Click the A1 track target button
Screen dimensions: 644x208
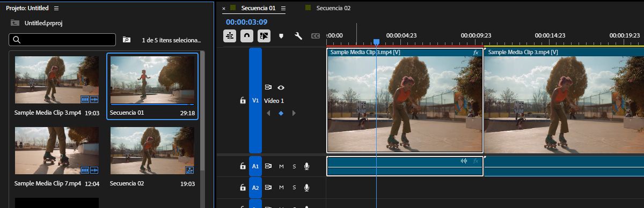pos(255,166)
